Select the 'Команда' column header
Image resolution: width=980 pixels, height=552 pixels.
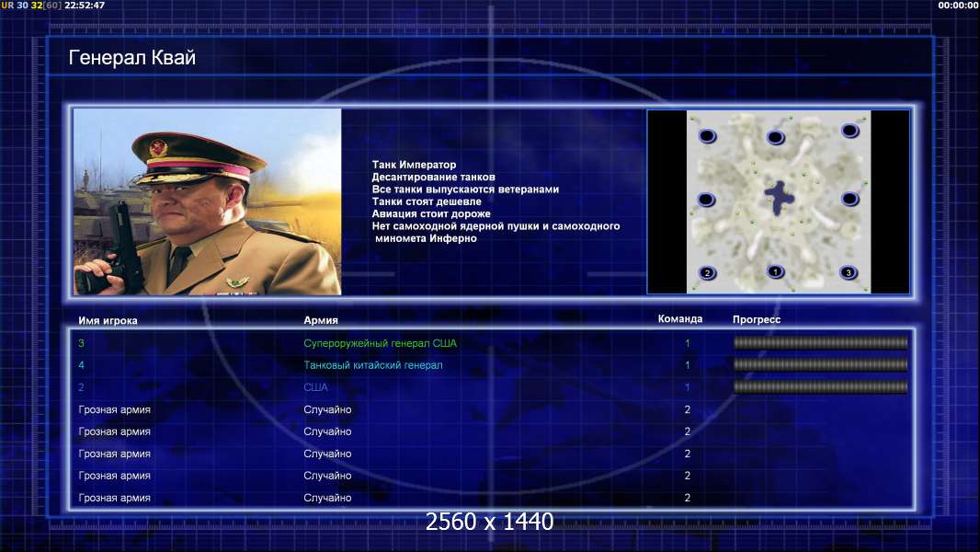(x=680, y=319)
